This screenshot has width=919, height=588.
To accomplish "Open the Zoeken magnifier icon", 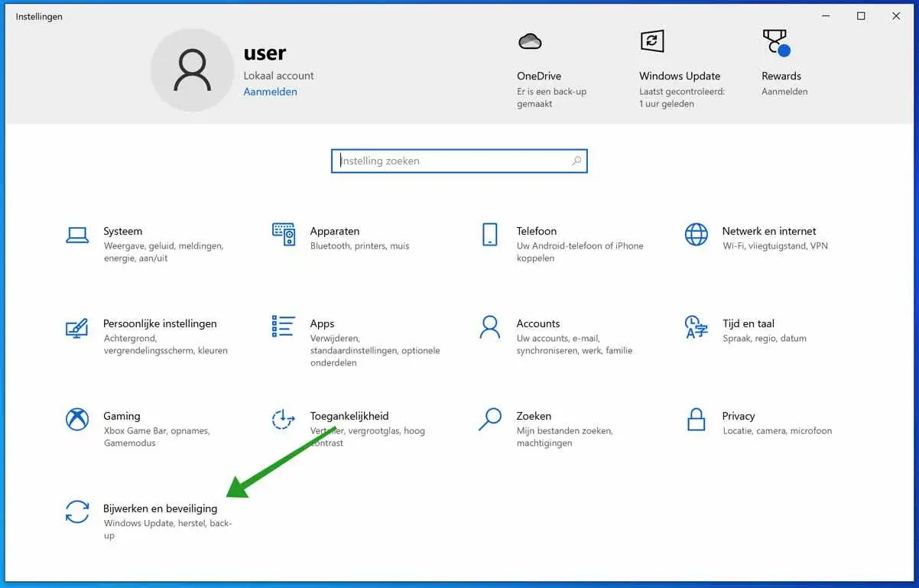I will pyautogui.click(x=490, y=419).
